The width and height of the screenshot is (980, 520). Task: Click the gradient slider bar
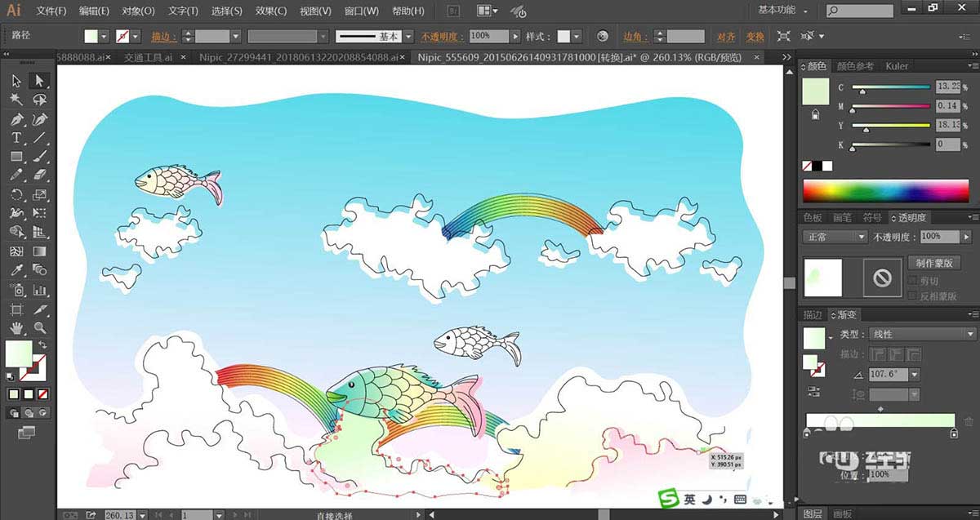pyautogui.click(x=880, y=420)
